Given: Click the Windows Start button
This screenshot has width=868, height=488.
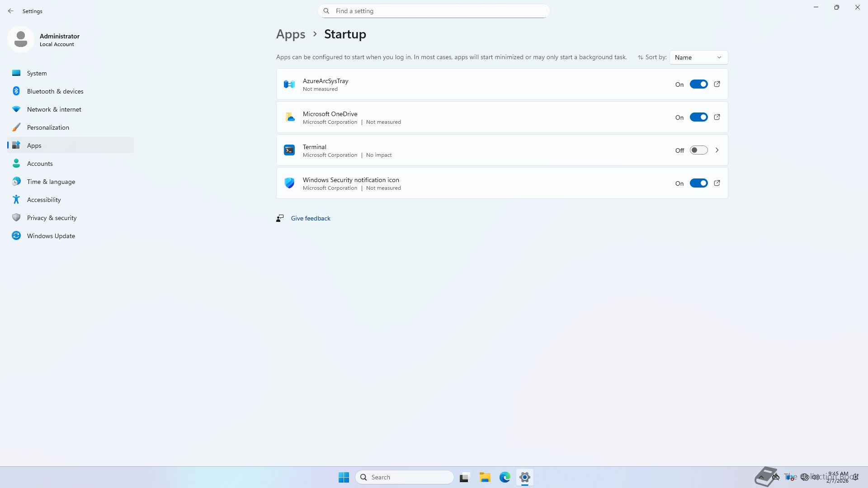Looking at the screenshot, I should [x=344, y=477].
